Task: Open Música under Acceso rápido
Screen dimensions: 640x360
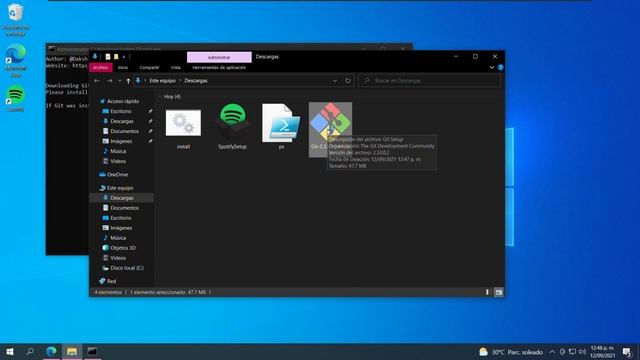Action: (x=118, y=151)
